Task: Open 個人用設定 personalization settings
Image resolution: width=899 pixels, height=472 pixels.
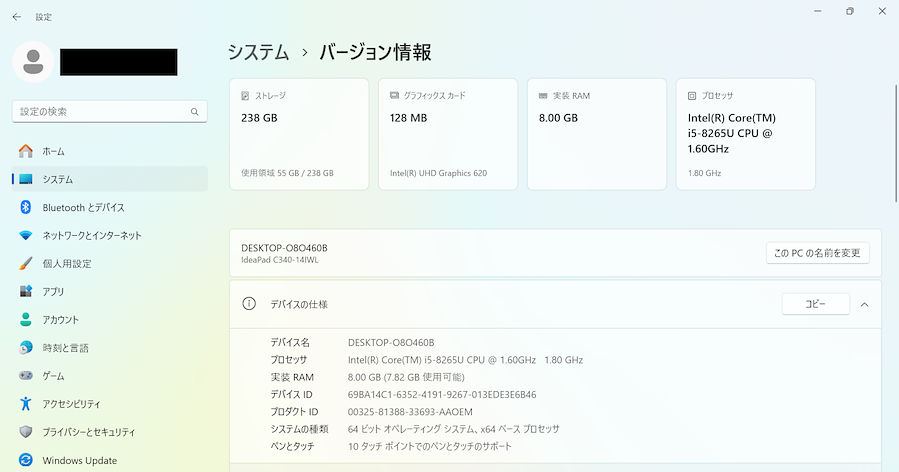Action: (x=66, y=264)
